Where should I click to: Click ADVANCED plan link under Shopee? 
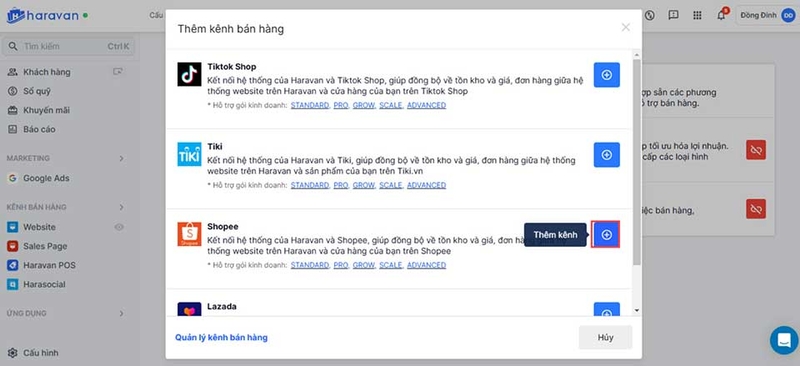coord(427,265)
